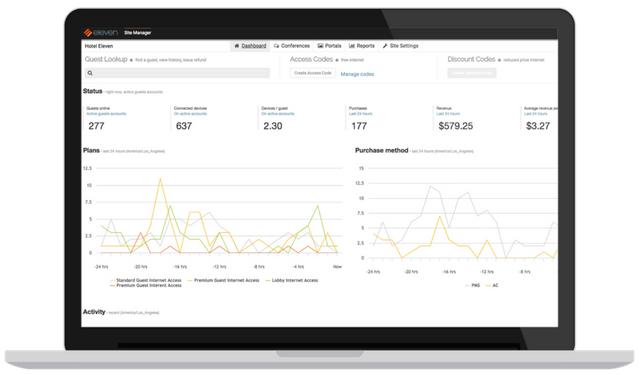Click the Conferences chat bubble icon
Image resolution: width=640 pixels, height=375 pixels.
pyautogui.click(x=276, y=46)
